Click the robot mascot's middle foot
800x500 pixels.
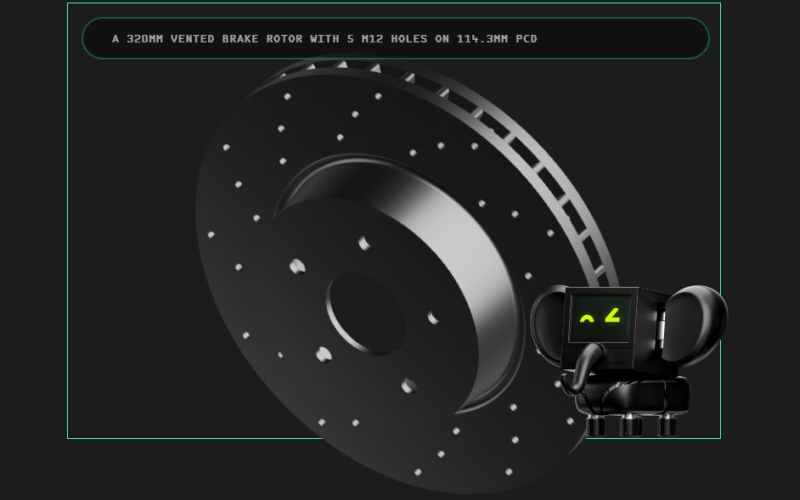tap(631, 425)
